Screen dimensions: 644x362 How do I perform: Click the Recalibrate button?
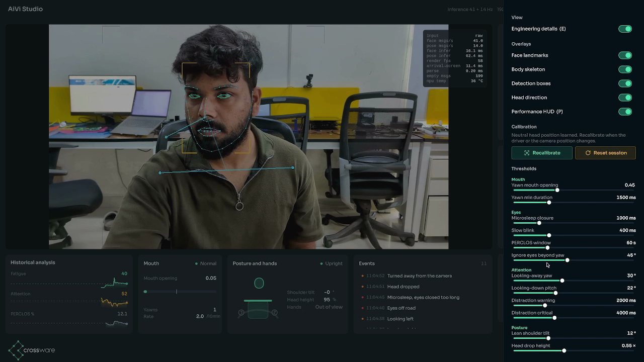tap(542, 153)
